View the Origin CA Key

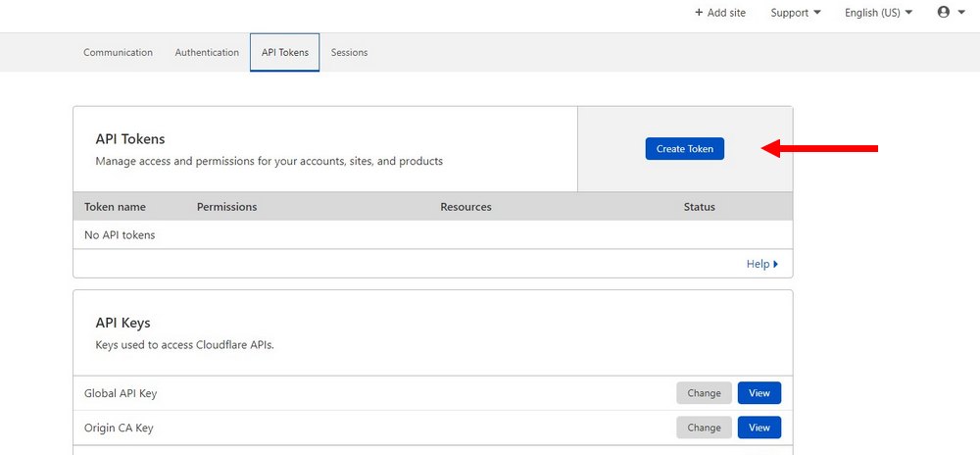[x=759, y=428]
